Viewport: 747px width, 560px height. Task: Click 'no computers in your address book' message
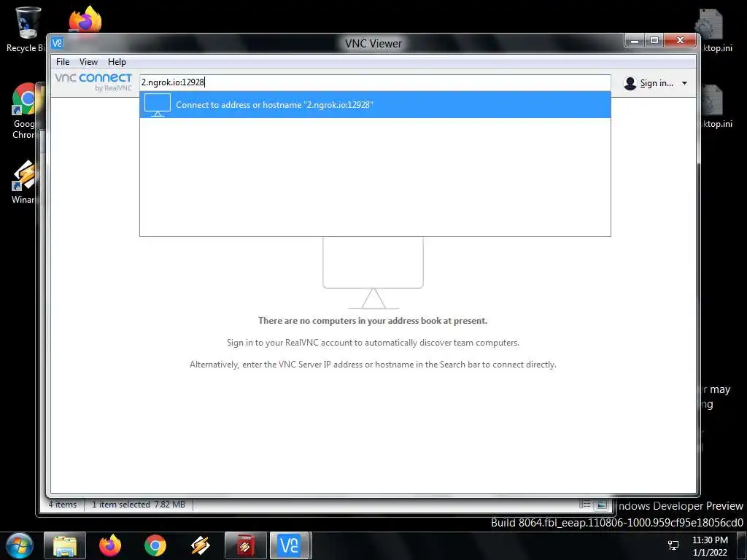pos(373,321)
